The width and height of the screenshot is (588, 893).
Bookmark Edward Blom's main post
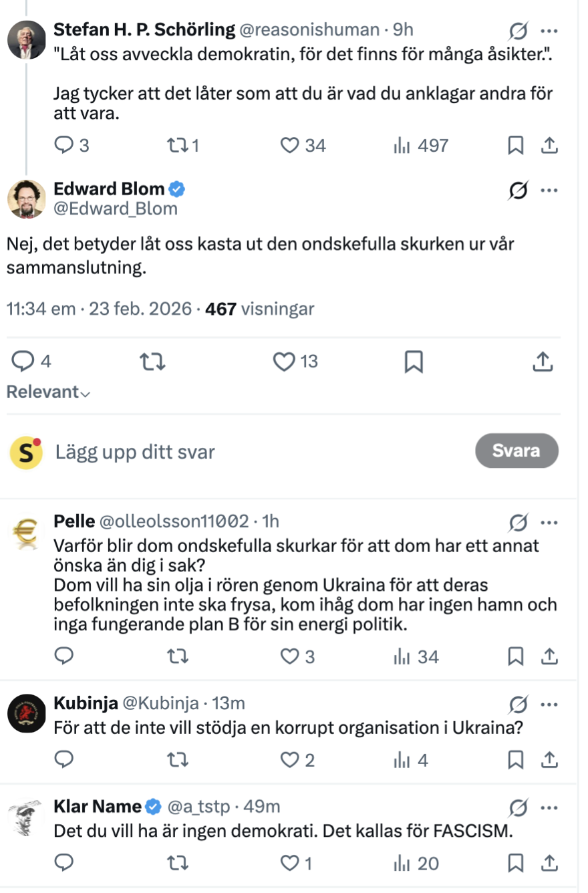(414, 362)
